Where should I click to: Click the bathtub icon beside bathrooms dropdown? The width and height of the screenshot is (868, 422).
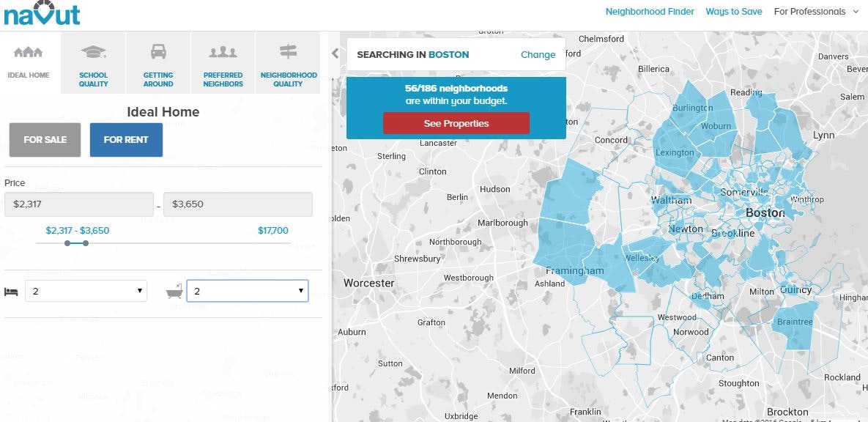(175, 290)
